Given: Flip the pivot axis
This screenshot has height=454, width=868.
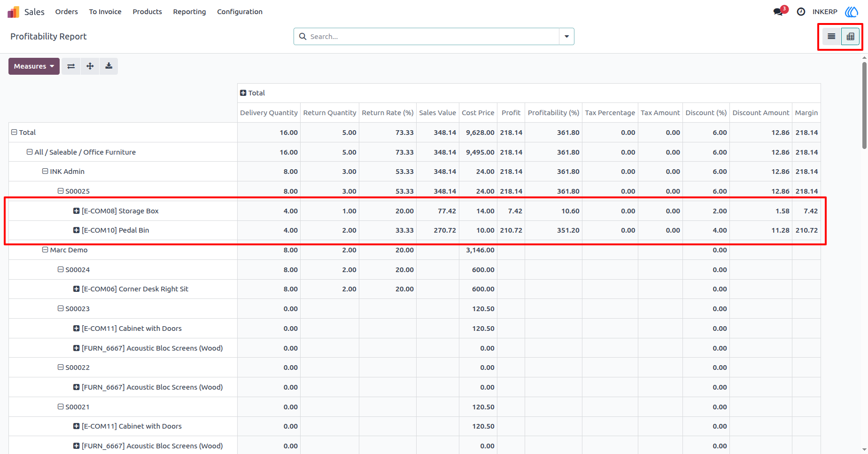Looking at the screenshot, I should tap(71, 66).
